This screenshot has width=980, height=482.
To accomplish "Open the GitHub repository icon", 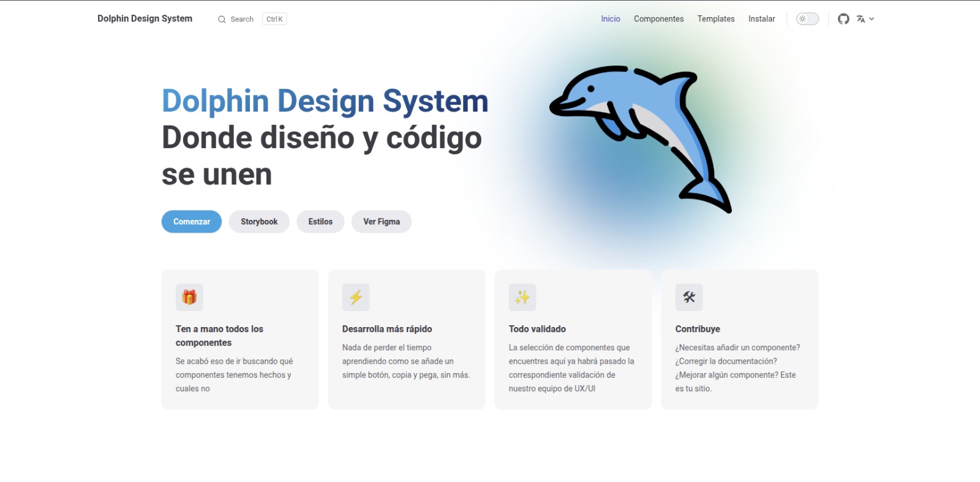I will [x=843, y=19].
